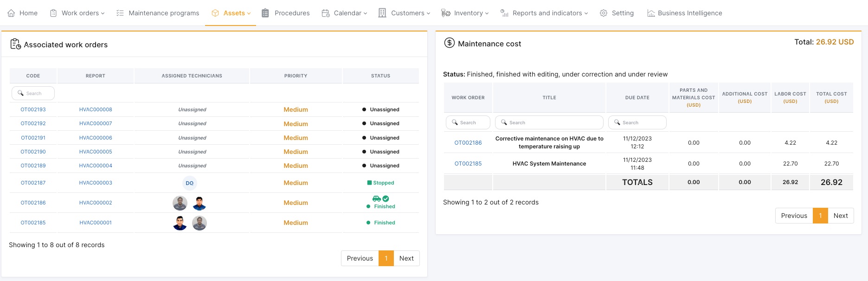Click the Assets box icon
Screen dimensions: 868x281
coord(215,13)
